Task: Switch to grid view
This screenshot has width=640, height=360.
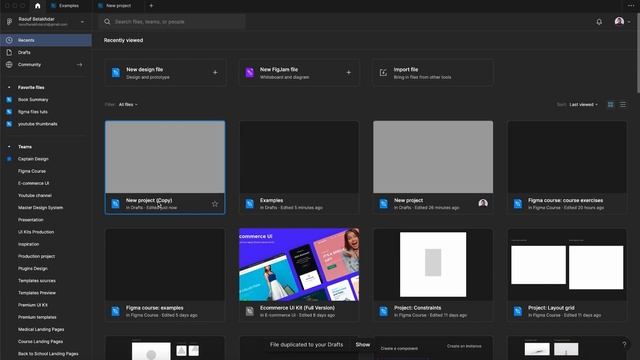Action: (611, 105)
